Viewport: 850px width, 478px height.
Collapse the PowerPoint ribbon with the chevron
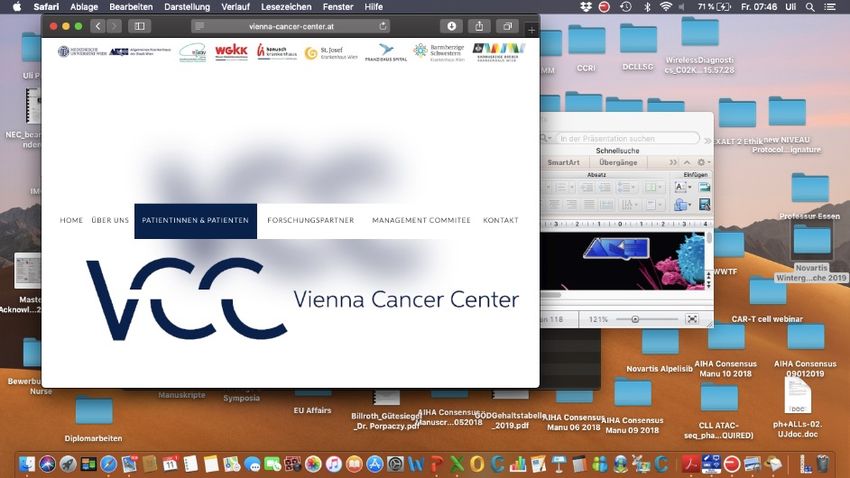[x=687, y=163]
